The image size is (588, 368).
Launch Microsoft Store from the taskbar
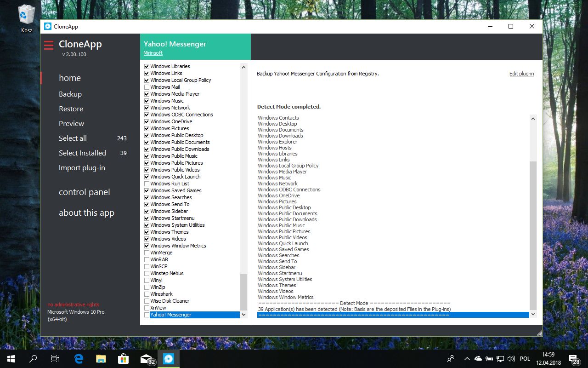(x=123, y=359)
